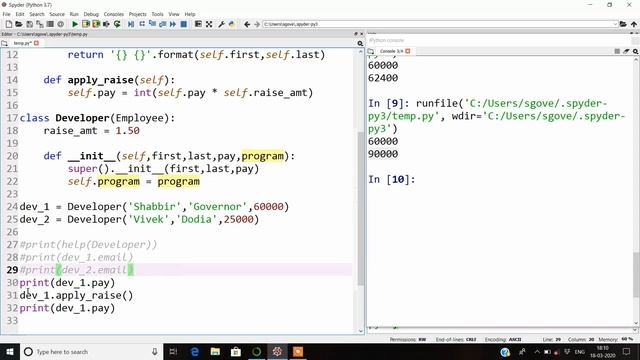Browse for a working directory folder icon

point(623,24)
